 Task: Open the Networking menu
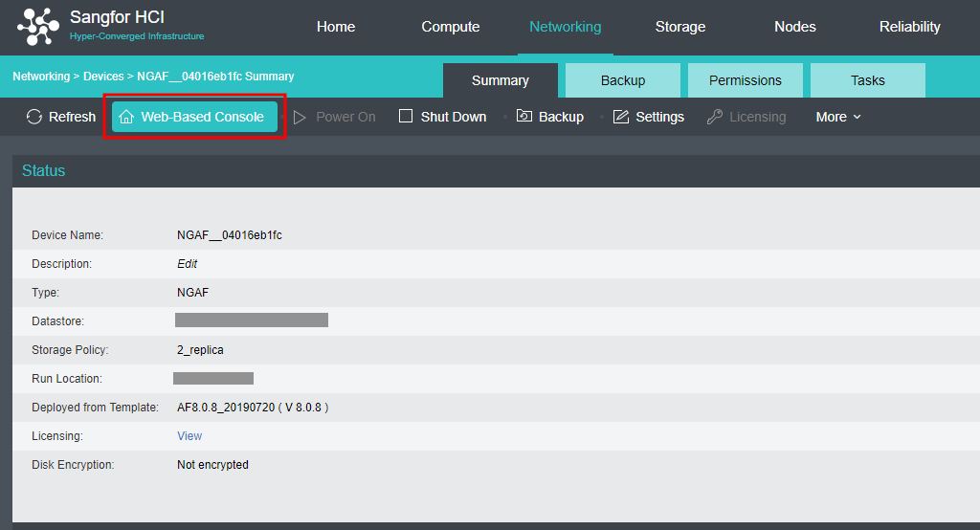[x=565, y=27]
